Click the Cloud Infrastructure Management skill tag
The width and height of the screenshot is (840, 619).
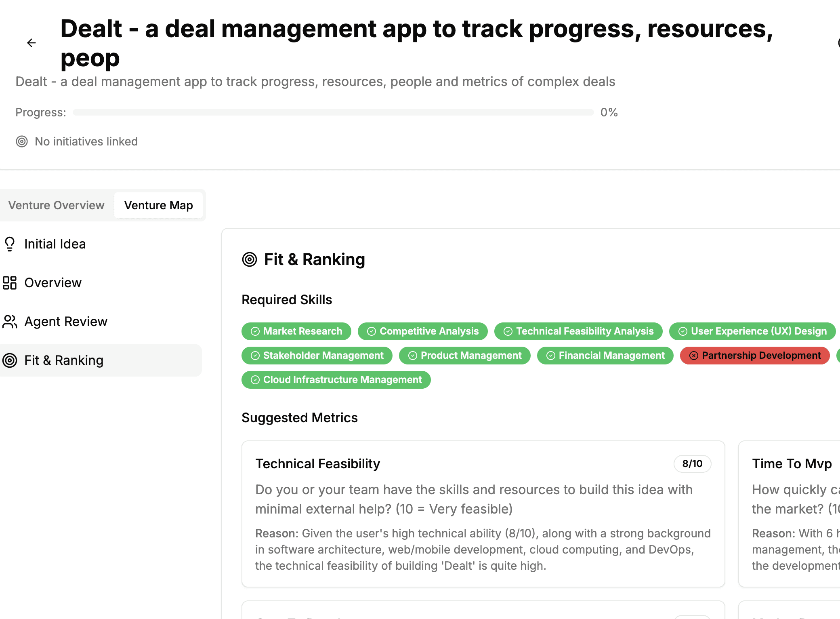[336, 380]
